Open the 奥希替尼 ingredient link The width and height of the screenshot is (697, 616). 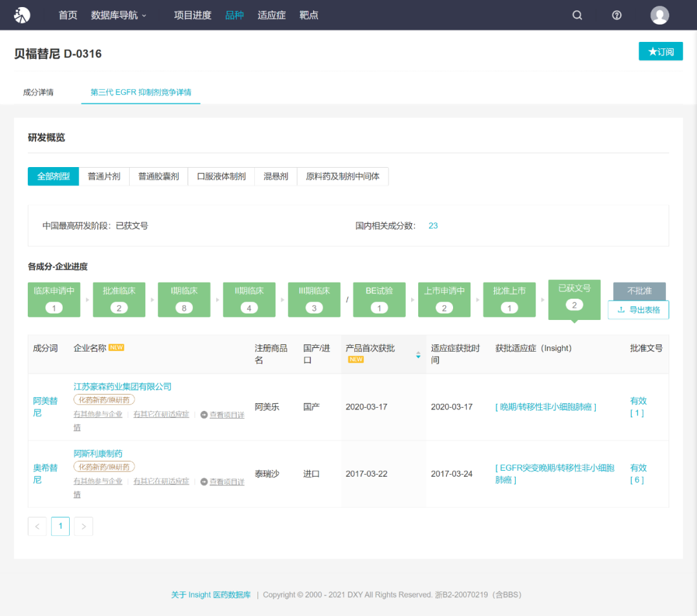[x=45, y=474]
